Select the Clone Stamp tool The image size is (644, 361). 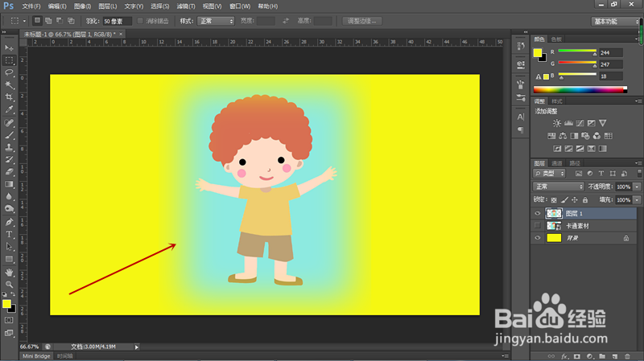[x=9, y=147]
